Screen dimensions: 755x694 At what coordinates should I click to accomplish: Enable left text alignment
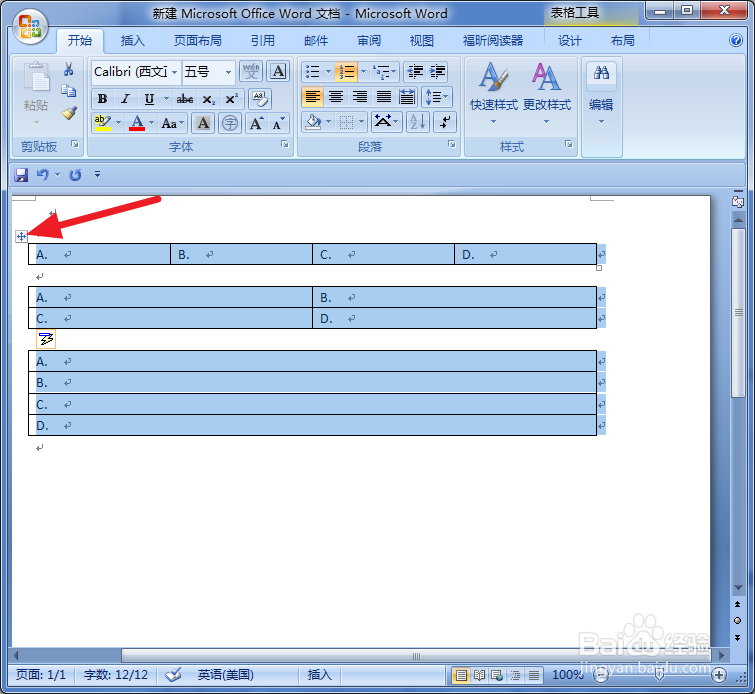[312, 97]
